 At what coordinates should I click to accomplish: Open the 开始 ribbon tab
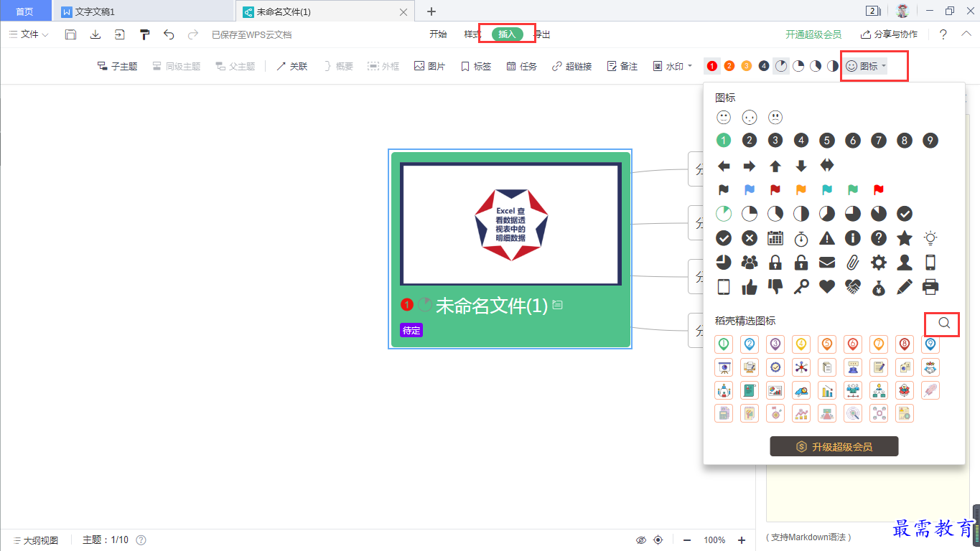[438, 34]
